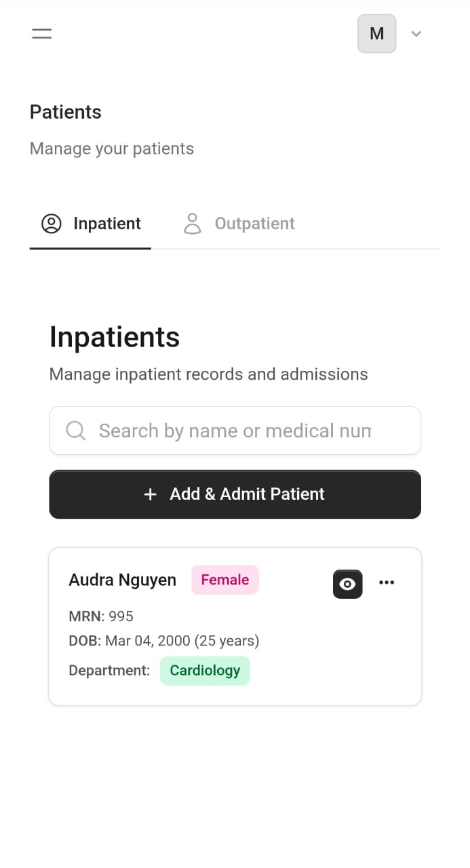Click the MRN 995 label
Image resolution: width=470 pixels, height=868 pixels.
pyautogui.click(x=101, y=616)
